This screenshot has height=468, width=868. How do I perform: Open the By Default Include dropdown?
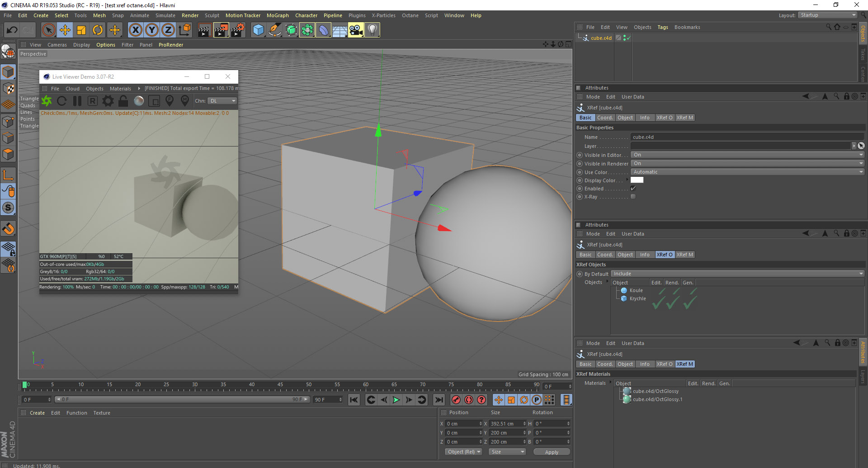point(738,274)
